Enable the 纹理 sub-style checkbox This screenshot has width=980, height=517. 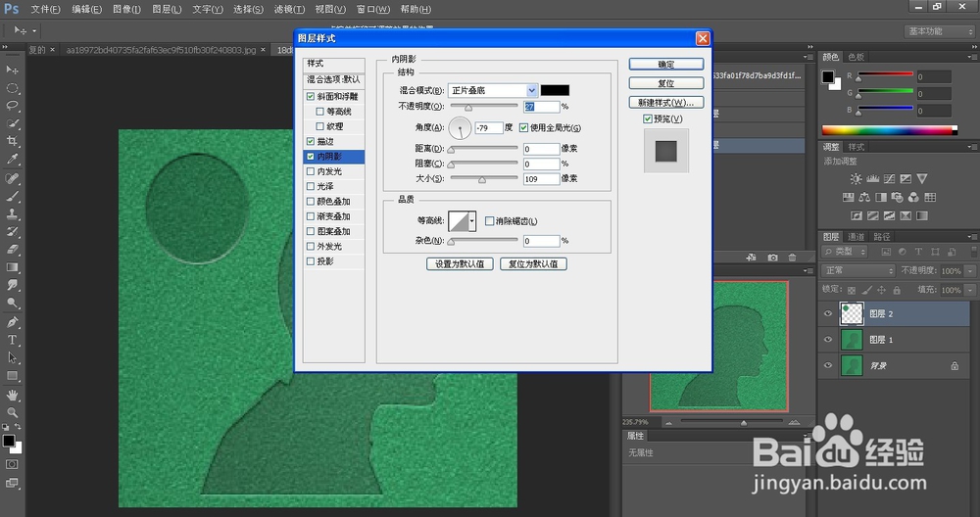pos(320,126)
